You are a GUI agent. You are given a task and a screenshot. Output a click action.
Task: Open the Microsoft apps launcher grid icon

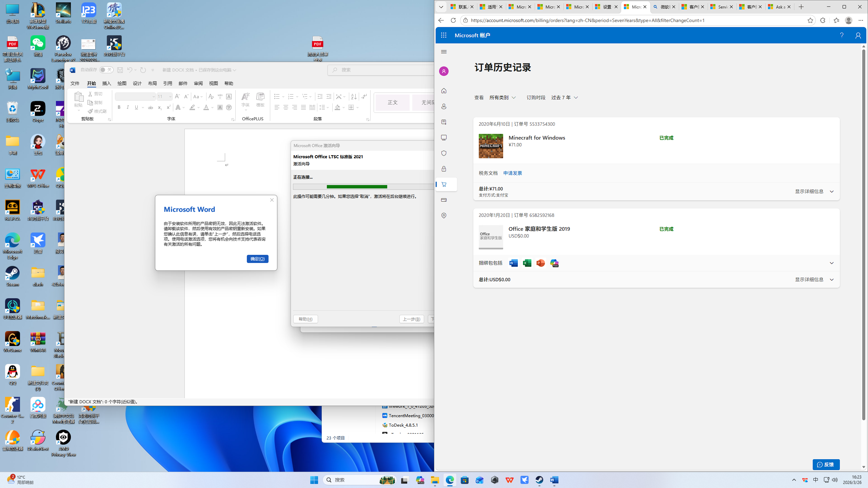(444, 35)
